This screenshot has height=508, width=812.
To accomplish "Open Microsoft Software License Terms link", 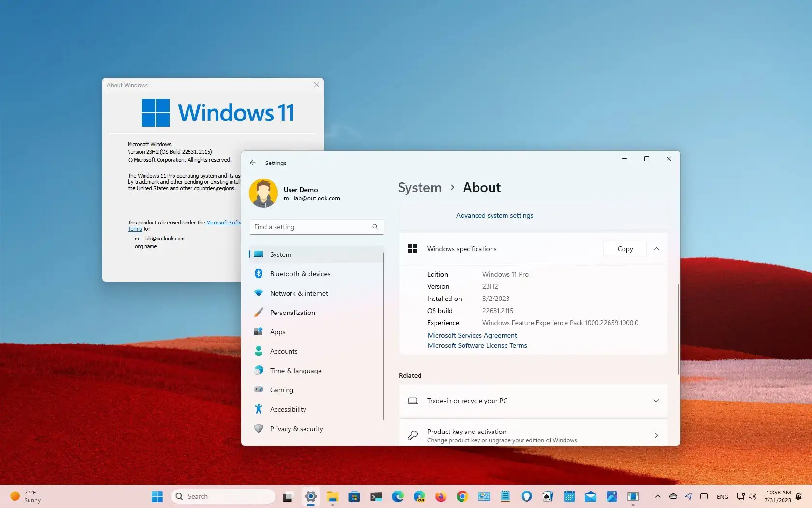I will pos(477,345).
